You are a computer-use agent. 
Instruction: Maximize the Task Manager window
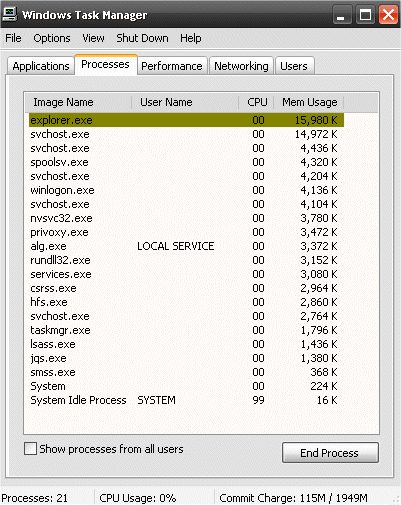(x=365, y=15)
